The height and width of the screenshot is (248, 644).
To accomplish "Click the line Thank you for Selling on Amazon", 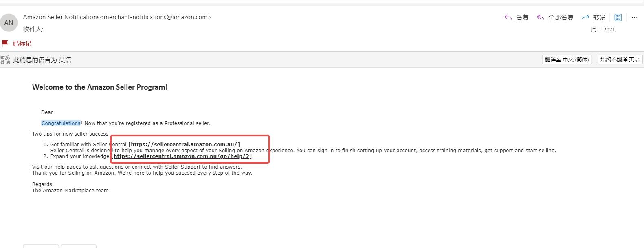I will [x=142, y=173].
